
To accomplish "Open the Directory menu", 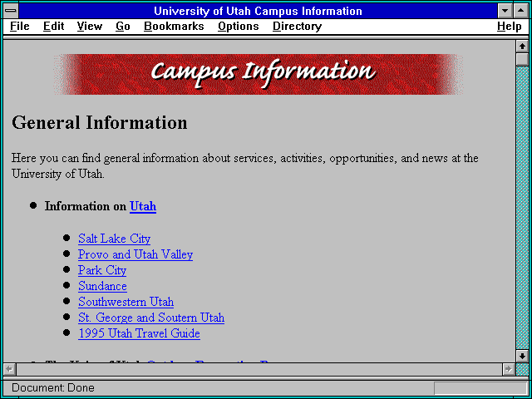I will click(298, 26).
